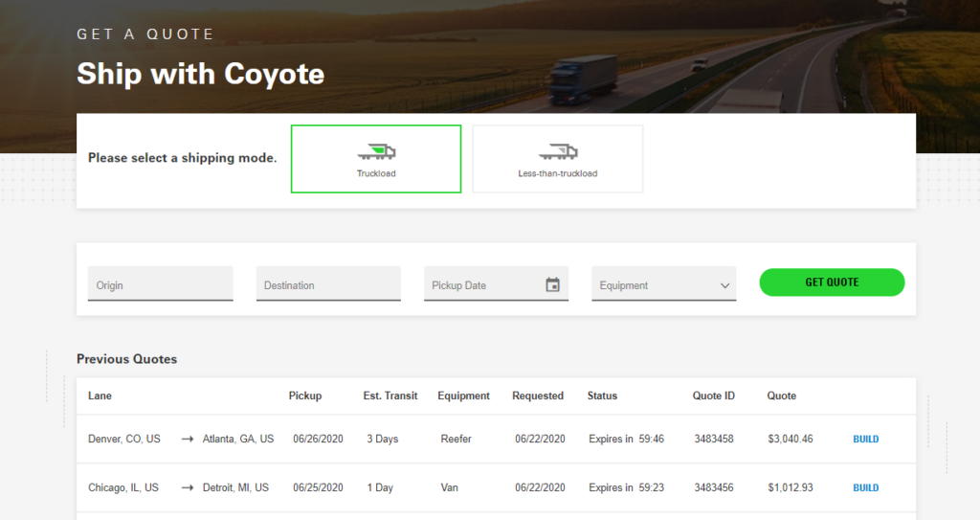Viewport: 980px width, 520px height.
Task: Select the Truckload truck icon
Action: 376,151
